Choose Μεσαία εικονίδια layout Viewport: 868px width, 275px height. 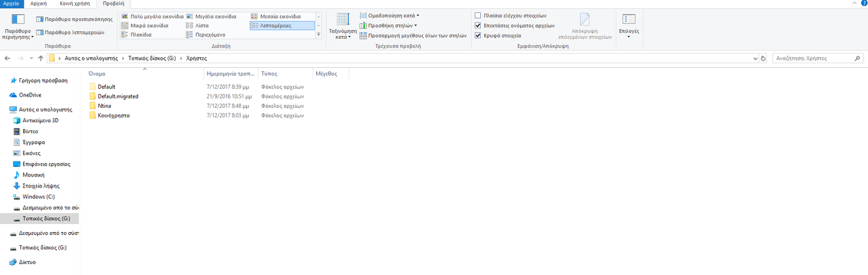click(277, 15)
